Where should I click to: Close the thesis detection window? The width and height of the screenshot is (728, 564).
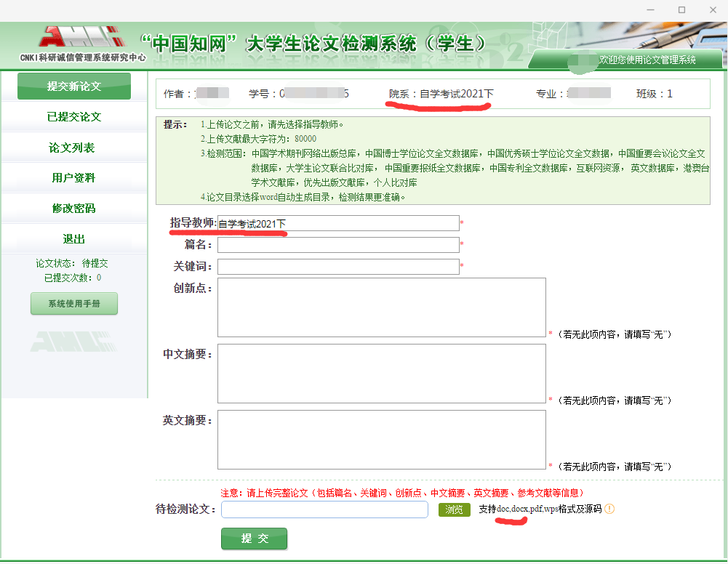[x=714, y=10]
